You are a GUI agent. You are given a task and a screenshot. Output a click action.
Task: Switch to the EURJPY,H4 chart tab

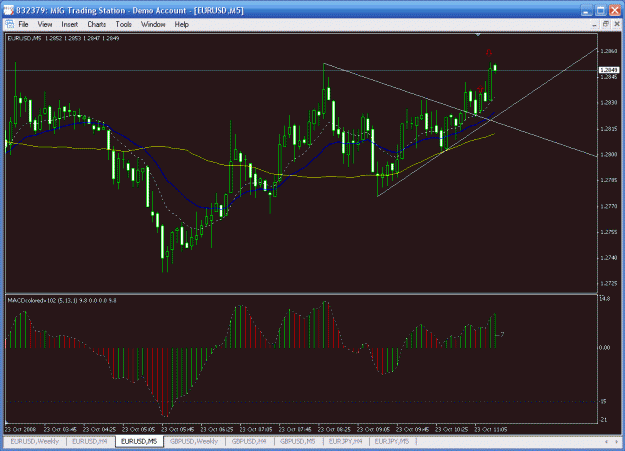pyautogui.click(x=346, y=441)
